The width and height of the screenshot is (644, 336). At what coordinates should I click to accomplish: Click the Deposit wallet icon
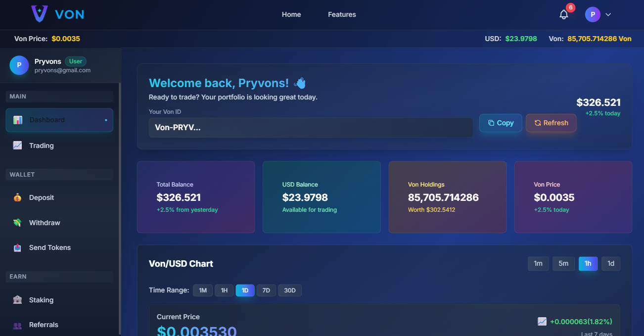(17, 197)
